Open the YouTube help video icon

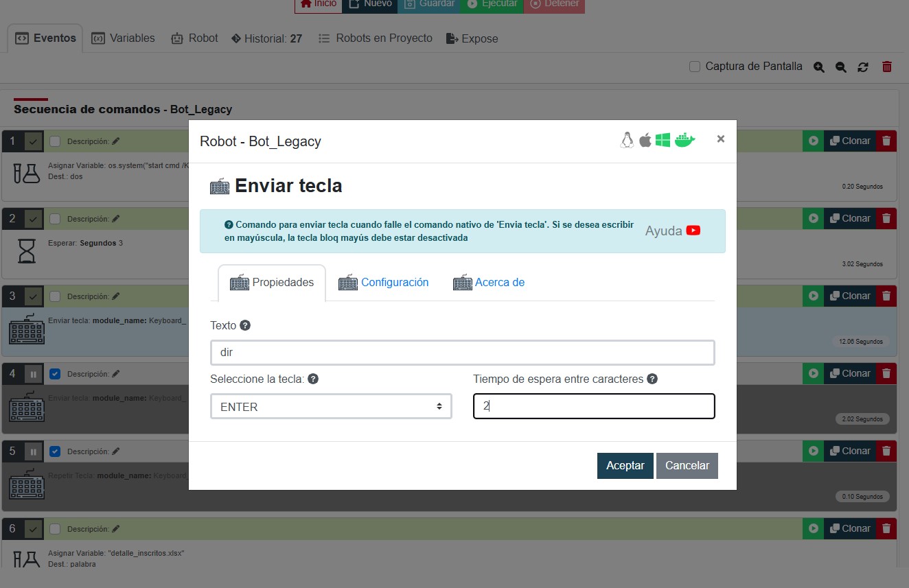[693, 231]
